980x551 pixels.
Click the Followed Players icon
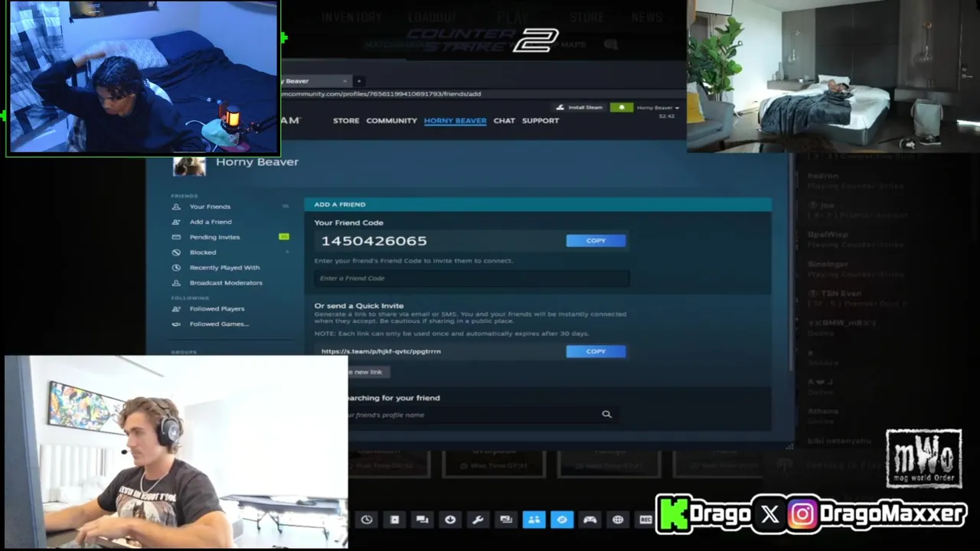coord(176,309)
